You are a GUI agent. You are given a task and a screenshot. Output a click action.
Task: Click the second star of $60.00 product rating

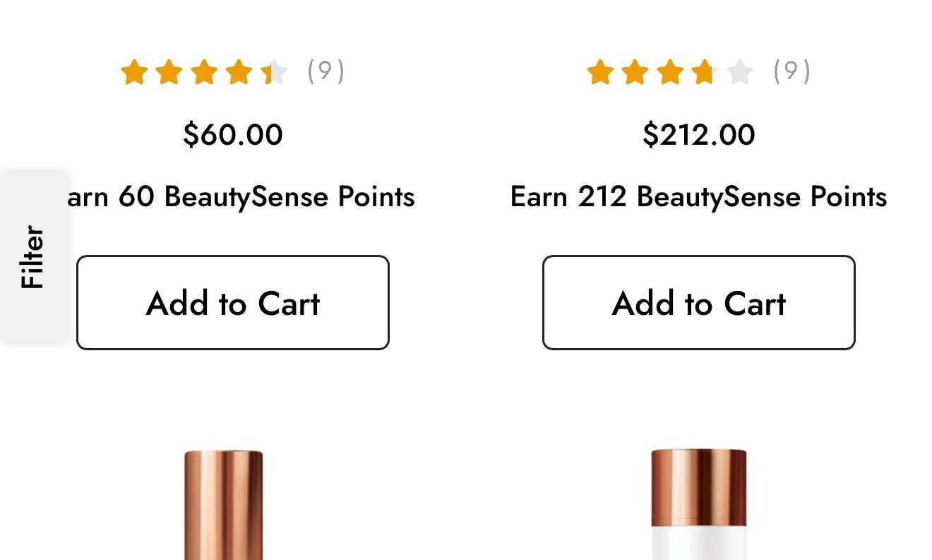pyautogui.click(x=169, y=72)
